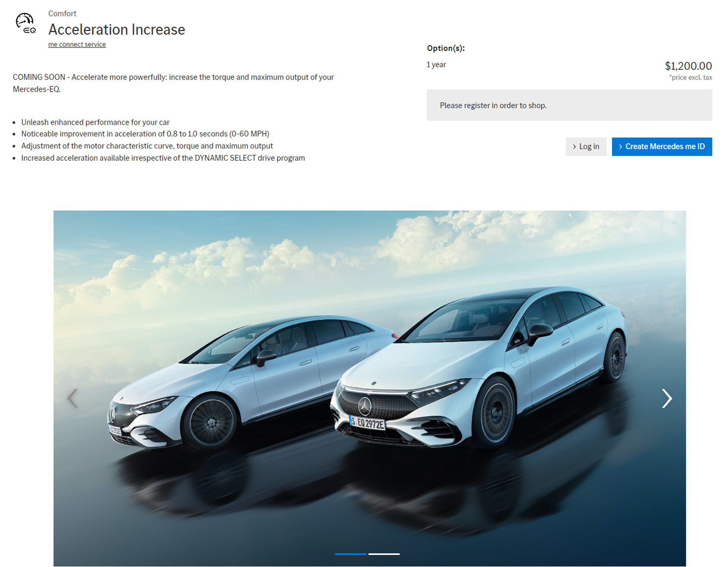The height and width of the screenshot is (567, 728).
Task: Click the $1,200.00 price
Action: (x=688, y=66)
